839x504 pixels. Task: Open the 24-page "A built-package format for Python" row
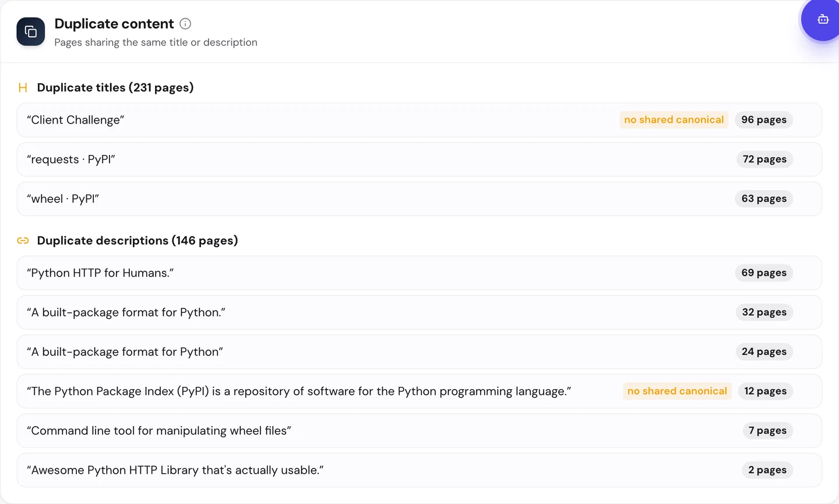pyautogui.click(x=419, y=352)
